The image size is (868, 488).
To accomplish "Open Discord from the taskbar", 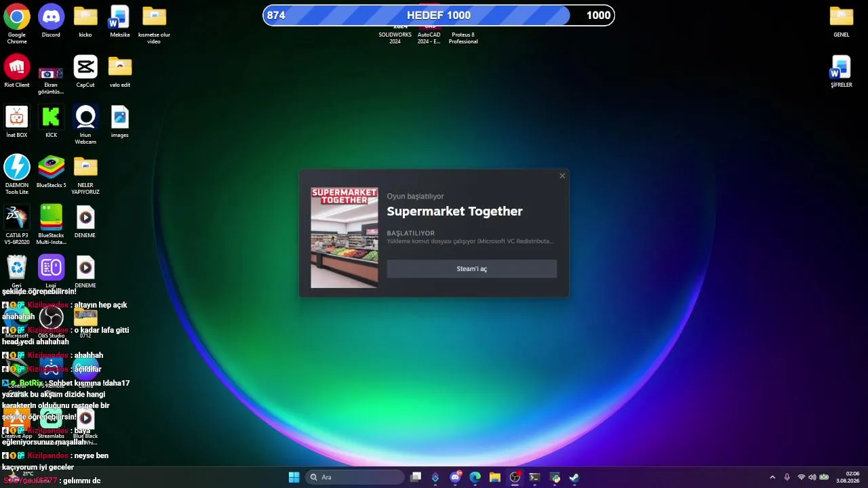I will tap(456, 477).
